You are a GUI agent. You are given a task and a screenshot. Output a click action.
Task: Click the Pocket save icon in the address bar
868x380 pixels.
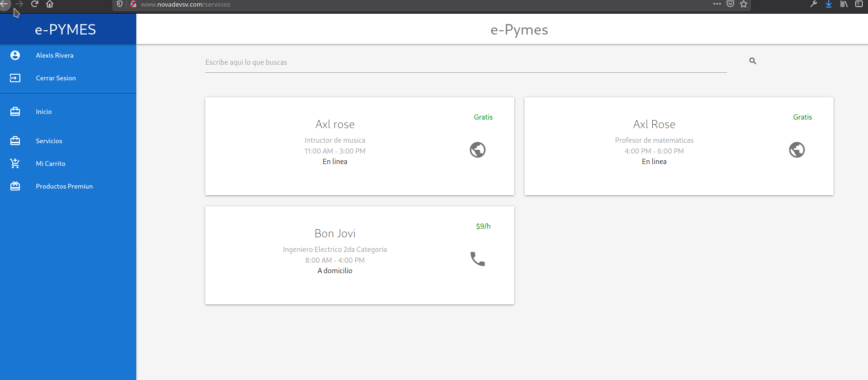[x=730, y=4]
